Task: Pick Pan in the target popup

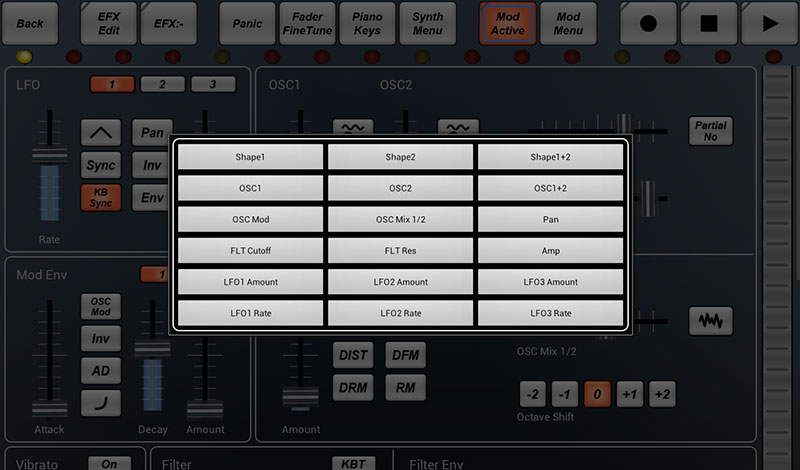Action: [x=551, y=219]
